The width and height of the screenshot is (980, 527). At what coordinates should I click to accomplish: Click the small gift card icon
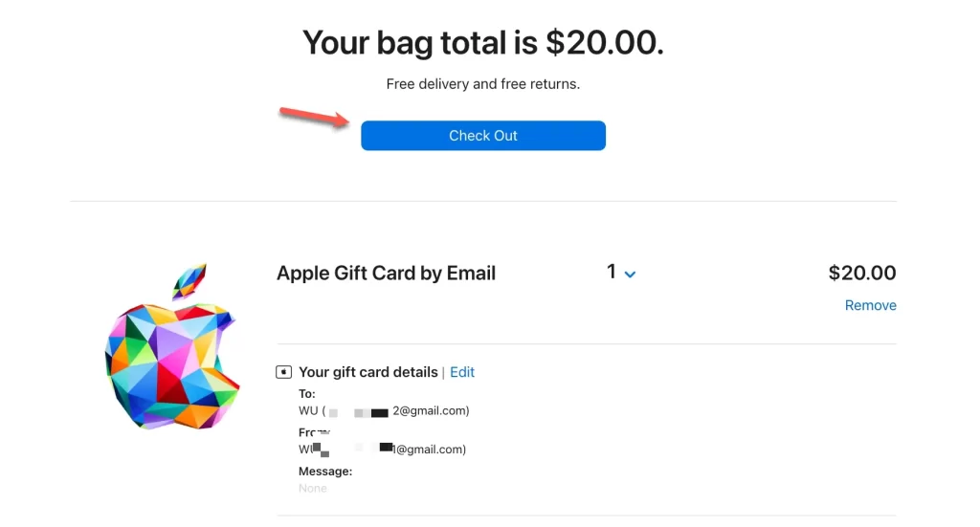[x=283, y=372]
